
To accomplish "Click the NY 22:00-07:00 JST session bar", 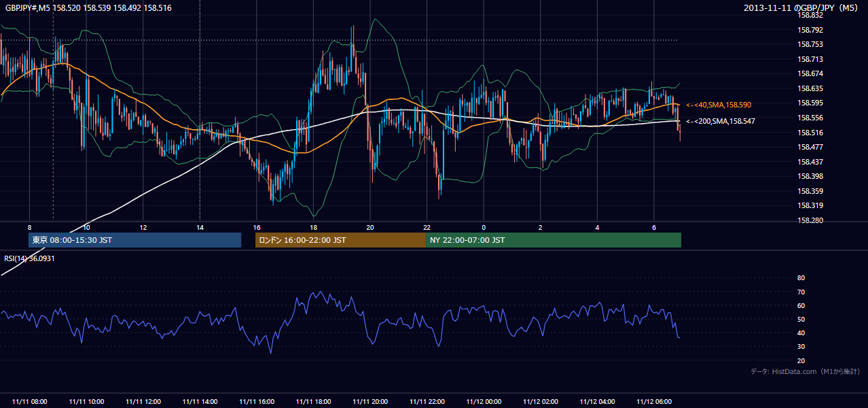I will tap(554, 240).
